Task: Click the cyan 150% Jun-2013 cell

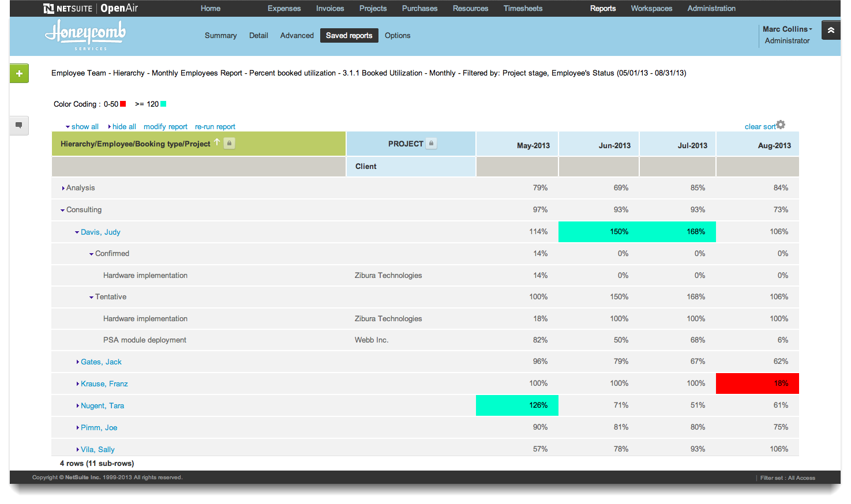Action: click(x=599, y=232)
